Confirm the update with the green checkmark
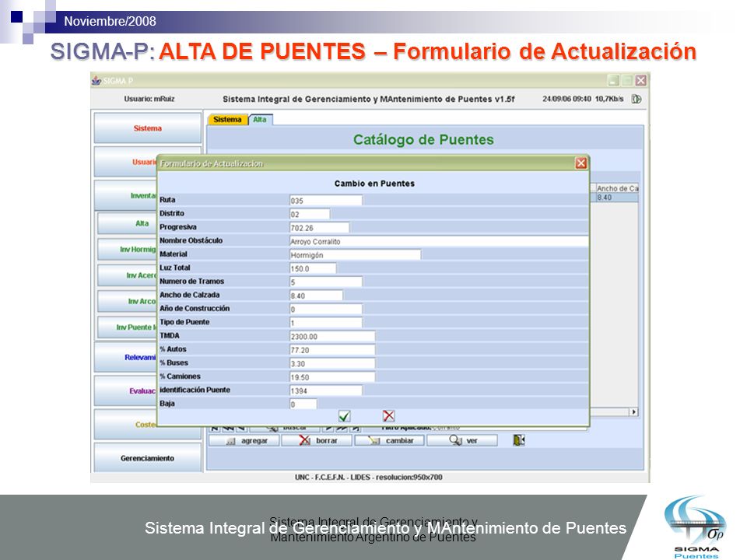The width and height of the screenshot is (747, 560). (x=344, y=416)
